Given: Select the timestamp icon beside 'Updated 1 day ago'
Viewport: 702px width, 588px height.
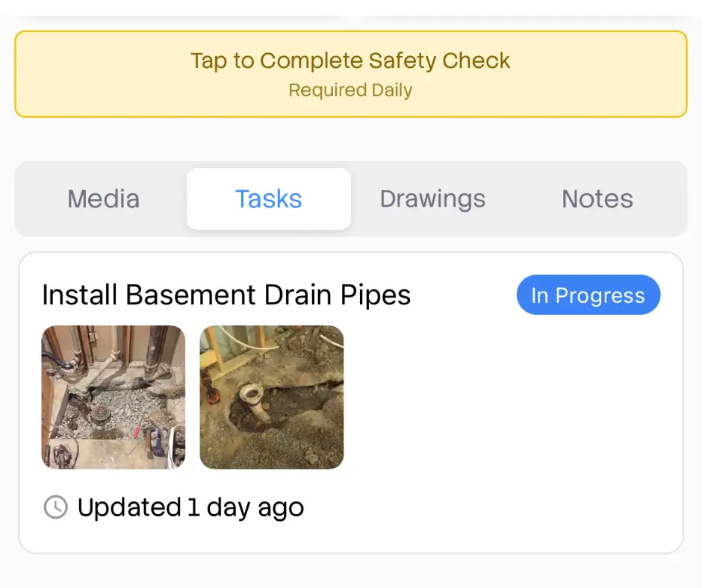Looking at the screenshot, I should (x=55, y=507).
